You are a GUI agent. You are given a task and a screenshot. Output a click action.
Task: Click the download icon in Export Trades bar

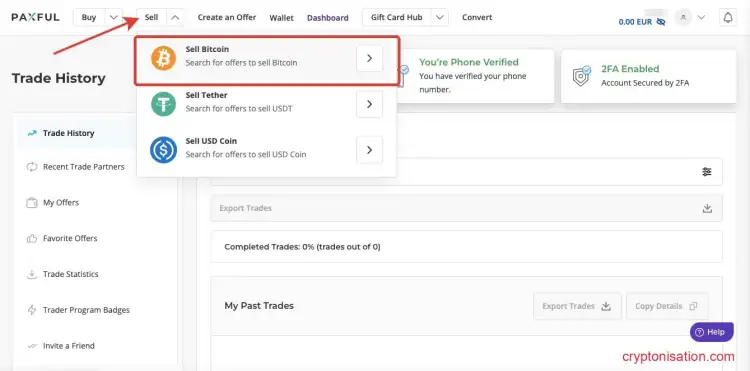click(707, 208)
